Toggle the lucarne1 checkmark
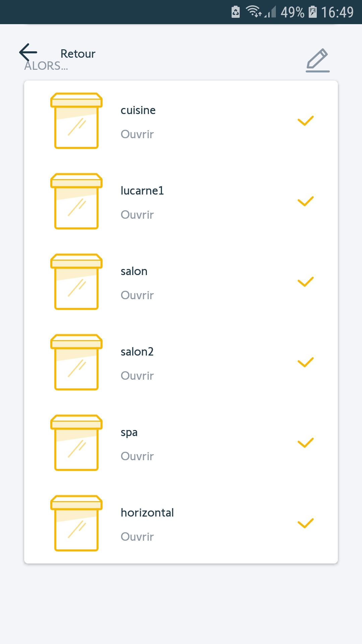Image resolution: width=362 pixels, height=644 pixels. coord(305,201)
